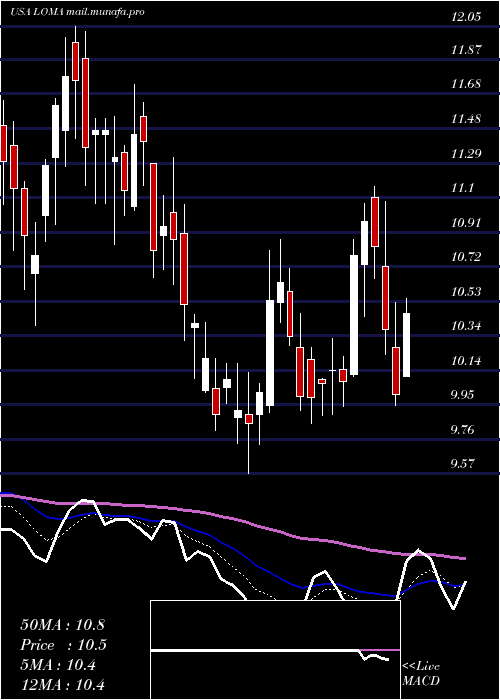Click the '<<Live MACD' label
Screen dimensions: 500x700
421,673
